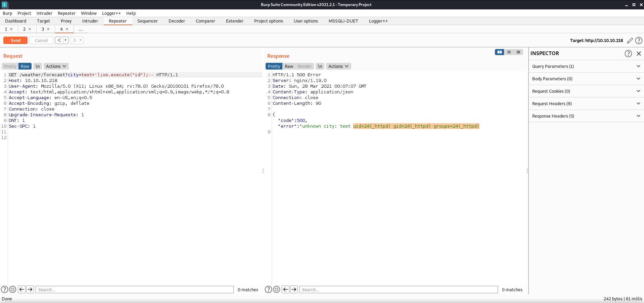This screenshot has width=644, height=303.
Task: Click the response-inspector divider handle
Action: point(527,171)
